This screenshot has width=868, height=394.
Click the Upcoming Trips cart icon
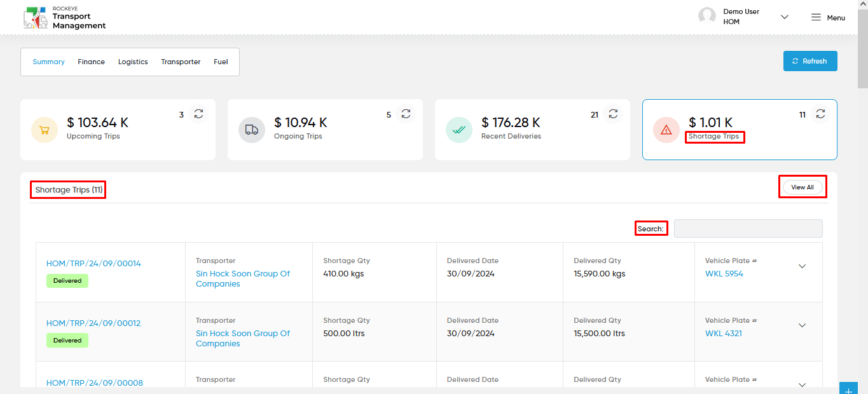coord(45,130)
